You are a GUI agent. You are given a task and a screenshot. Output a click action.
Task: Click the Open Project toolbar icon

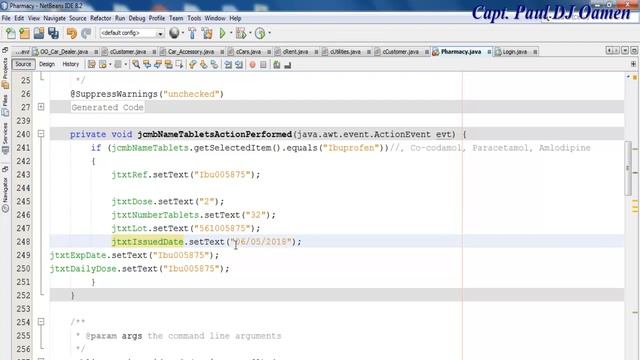pyautogui.click(x=39, y=33)
